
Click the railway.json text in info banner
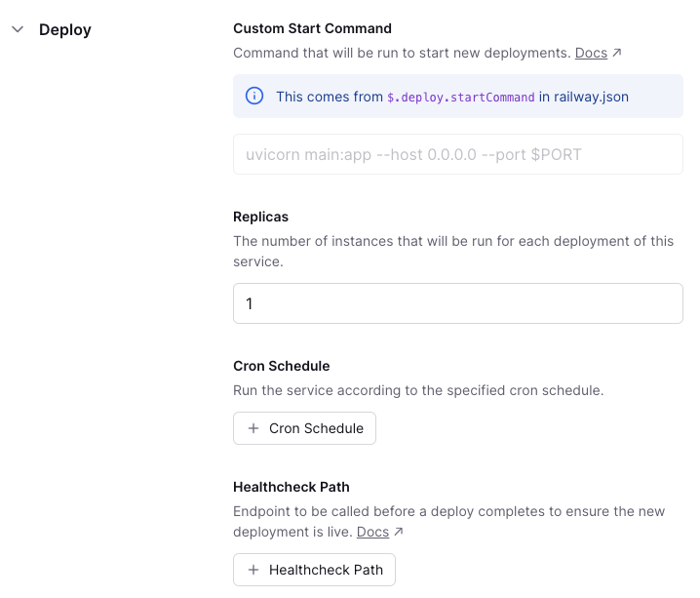point(591,97)
